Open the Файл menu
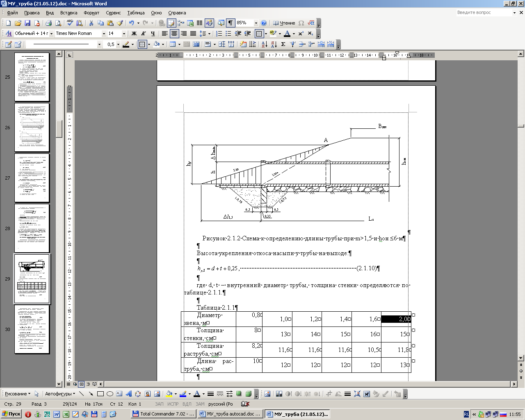 point(12,13)
